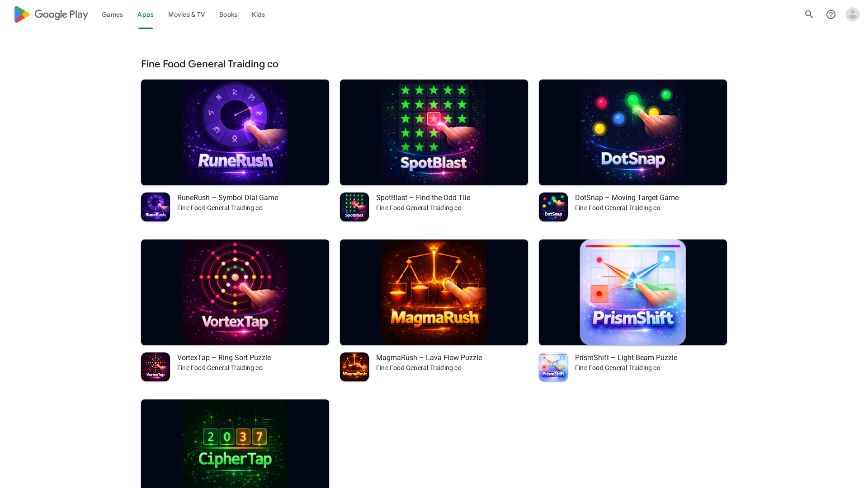Click the Google Play logo
Viewport: 868px width, 488px height.
click(x=51, y=14)
